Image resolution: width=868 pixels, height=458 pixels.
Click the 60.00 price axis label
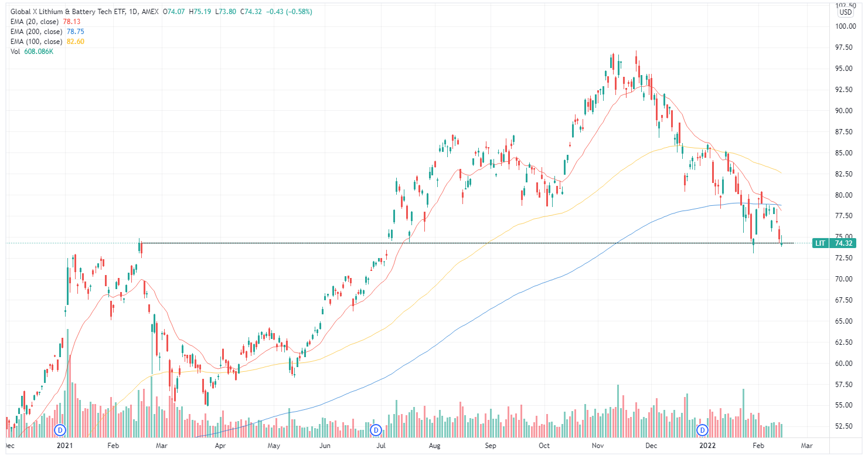click(x=845, y=364)
